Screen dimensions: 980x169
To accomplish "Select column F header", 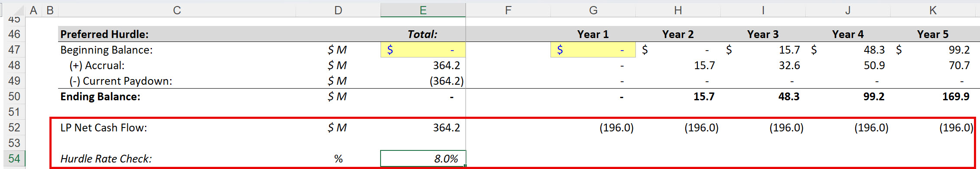I will coord(508,10).
